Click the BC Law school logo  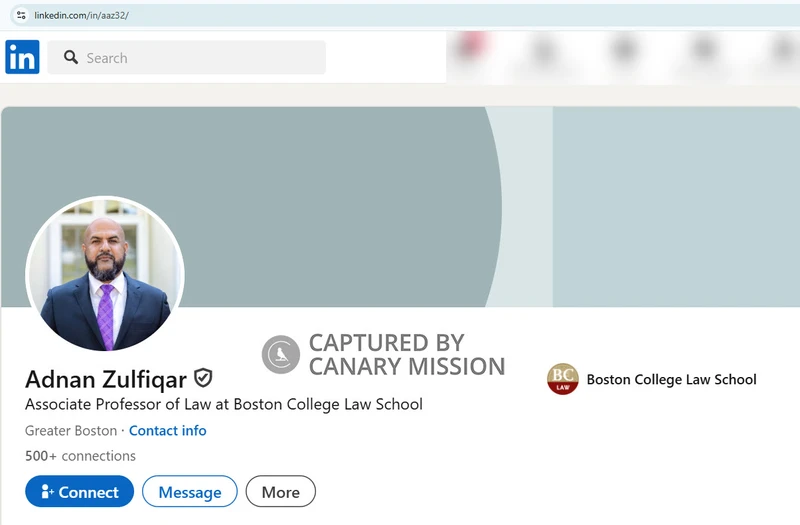(563, 379)
